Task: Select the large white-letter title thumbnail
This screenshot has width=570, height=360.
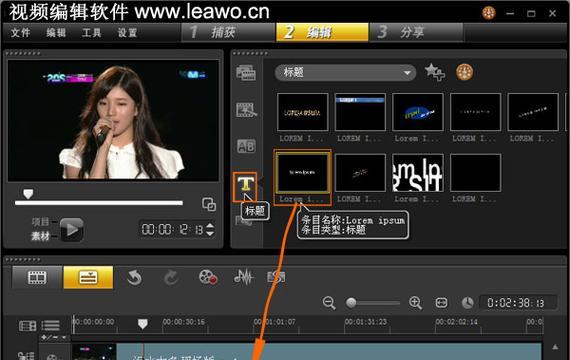Action: click(418, 173)
